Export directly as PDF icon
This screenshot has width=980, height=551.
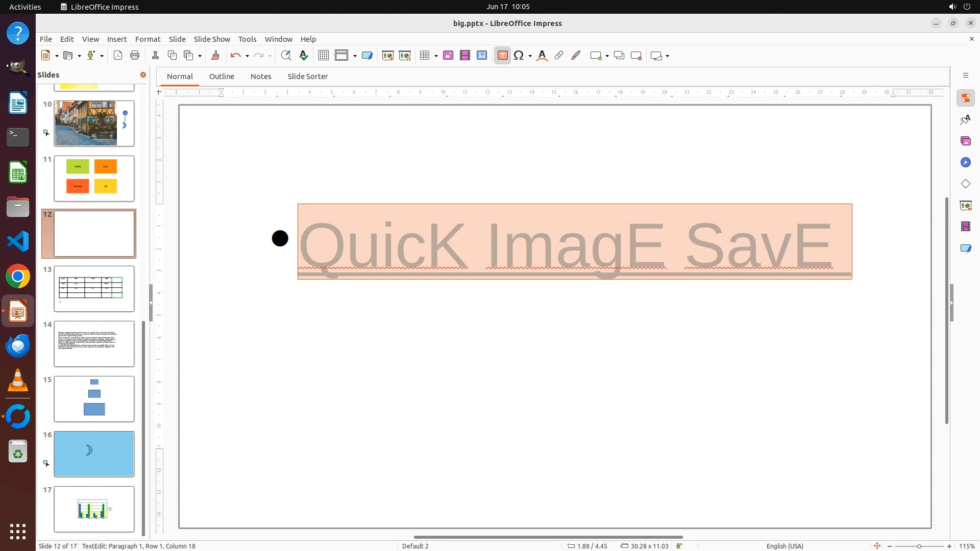(118, 56)
